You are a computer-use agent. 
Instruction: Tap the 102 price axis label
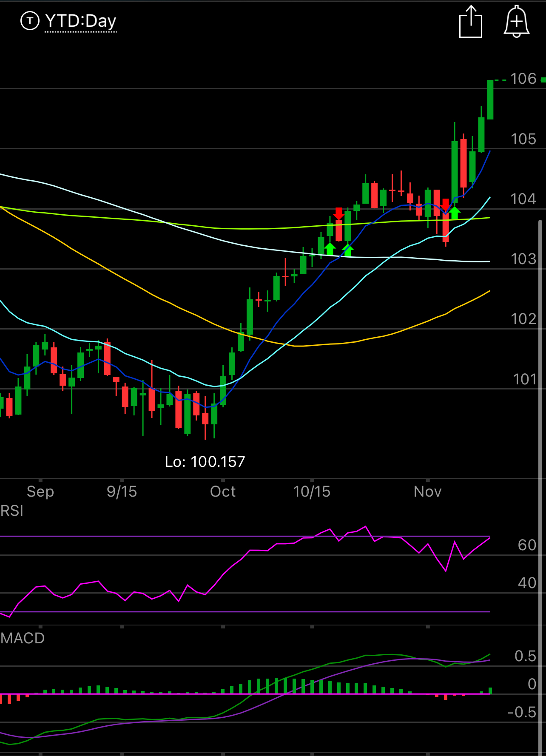[523, 319]
